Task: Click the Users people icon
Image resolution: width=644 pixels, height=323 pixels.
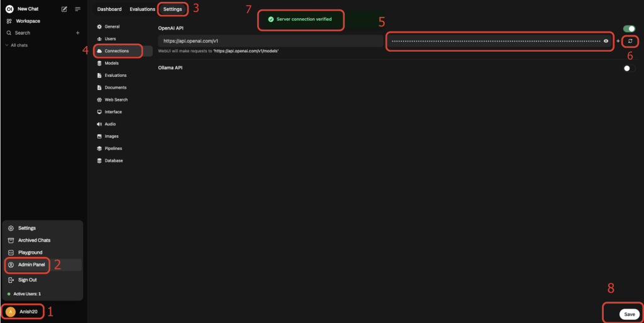Action: (99, 38)
